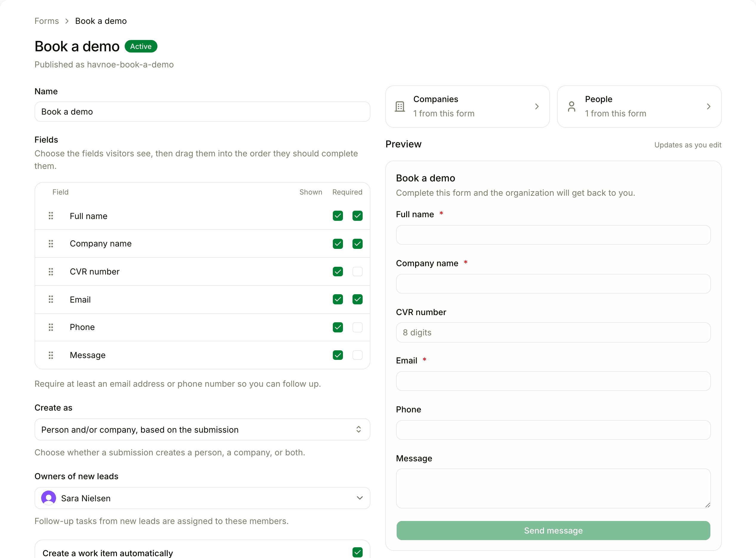
Task: Open Companies via its chevron arrow
Action: click(x=537, y=107)
